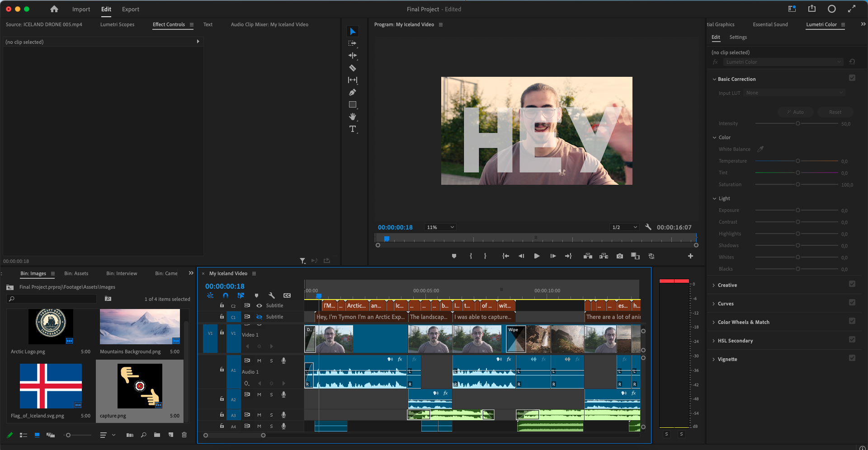Screen dimensions: 868x450
Task: Toggle Basic Correction checkbox
Action: [x=852, y=78]
